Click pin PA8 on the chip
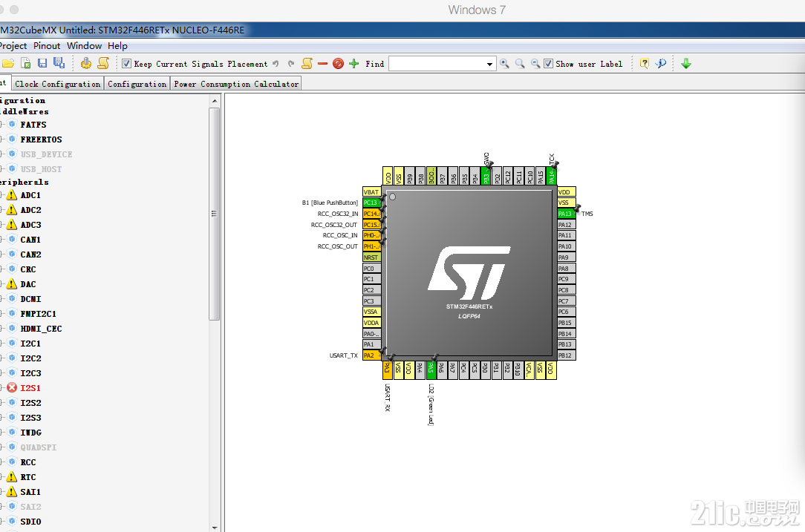Screen dimensions: 805x532 pos(567,268)
